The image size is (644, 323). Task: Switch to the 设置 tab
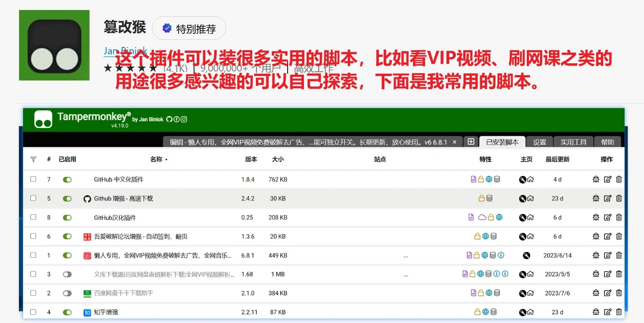coord(539,142)
